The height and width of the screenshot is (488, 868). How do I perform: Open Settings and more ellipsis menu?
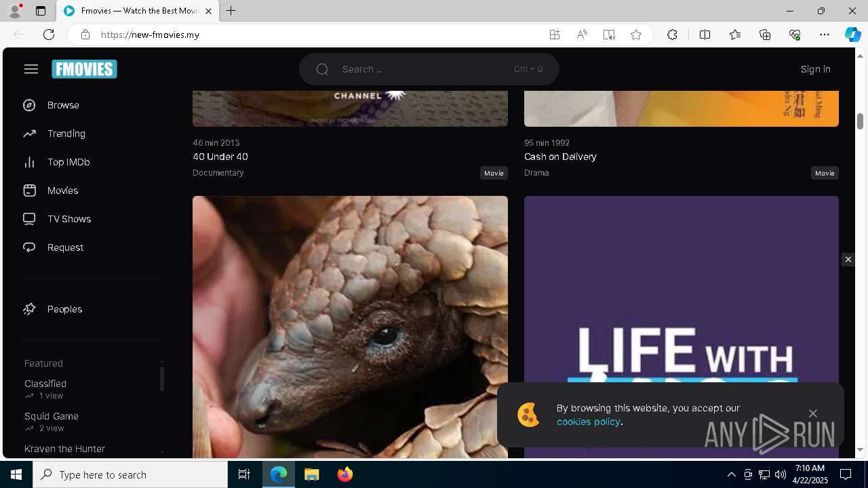(825, 35)
